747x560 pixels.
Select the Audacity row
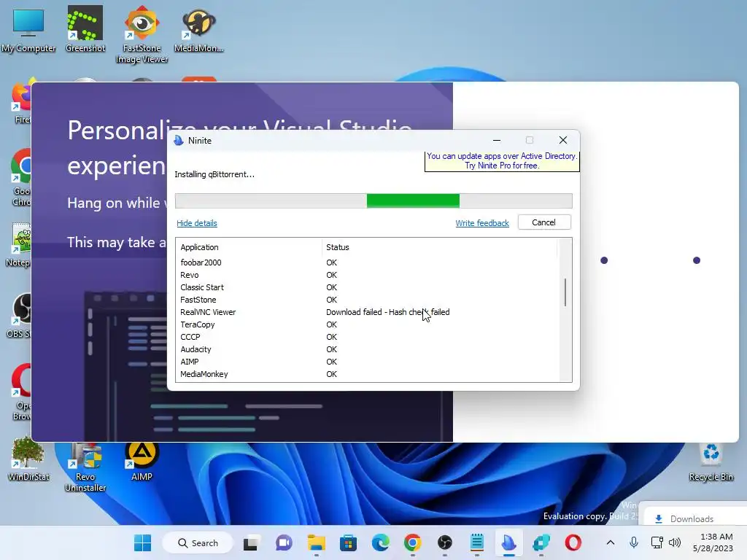(x=367, y=349)
